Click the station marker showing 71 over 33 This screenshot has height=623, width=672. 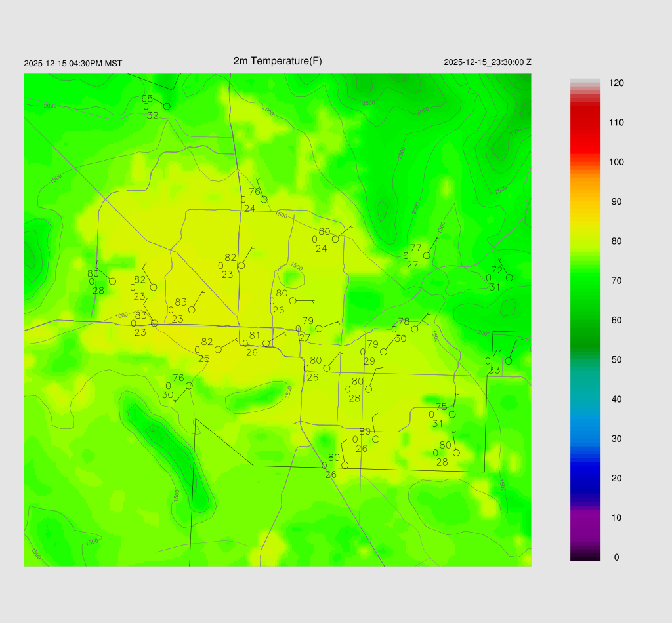(509, 361)
